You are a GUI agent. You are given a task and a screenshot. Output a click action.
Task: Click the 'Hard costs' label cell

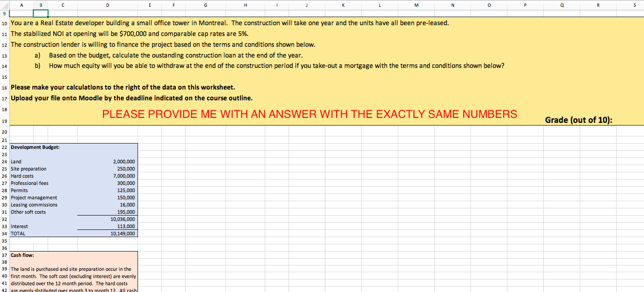point(22,176)
